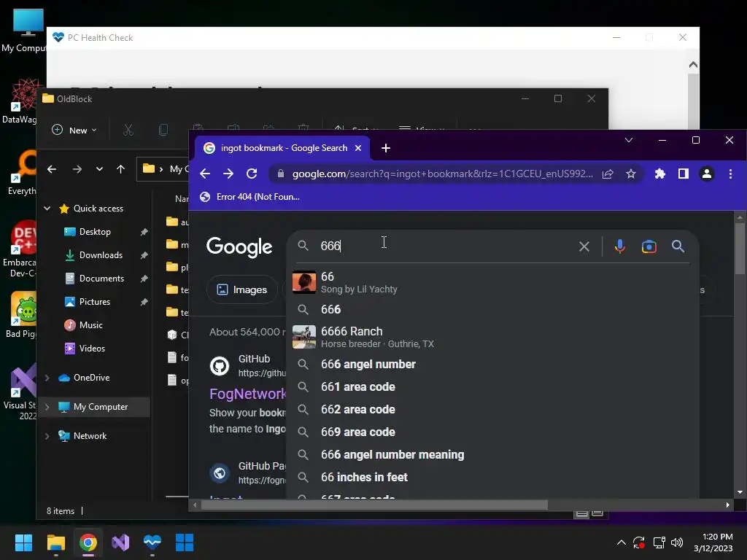
Task: Collapse the Quick access tree
Action: click(x=47, y=208)
